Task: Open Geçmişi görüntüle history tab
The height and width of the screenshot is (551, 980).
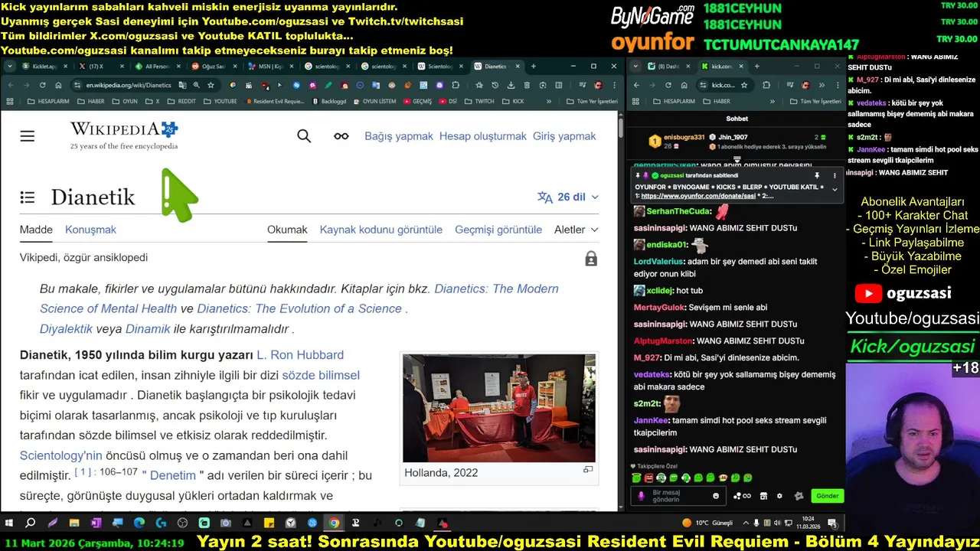Action: 498,230
